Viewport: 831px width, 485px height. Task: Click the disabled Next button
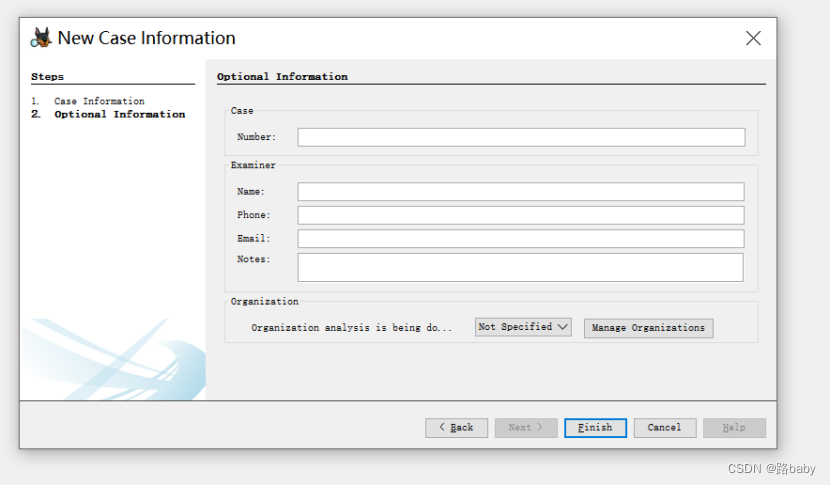coord(526,428)
